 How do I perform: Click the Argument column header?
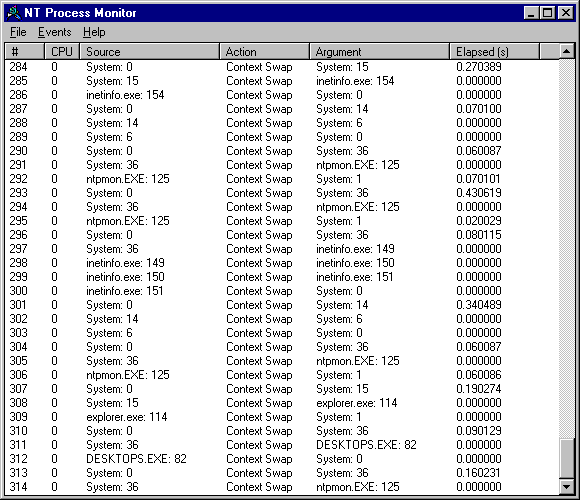click(x=380, y=51)
